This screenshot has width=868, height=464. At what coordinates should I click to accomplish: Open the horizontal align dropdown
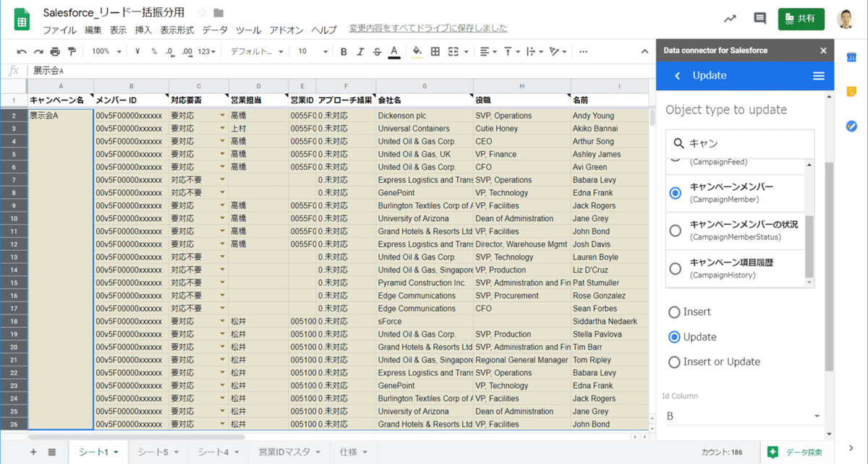[488, 52]
